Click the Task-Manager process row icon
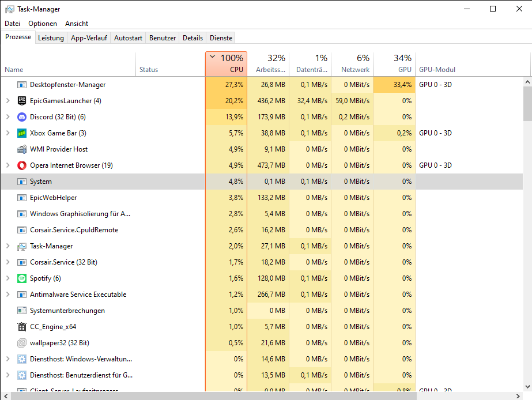Image resolution: width=532 pixels, height=400 pixels. click(22, 246)
